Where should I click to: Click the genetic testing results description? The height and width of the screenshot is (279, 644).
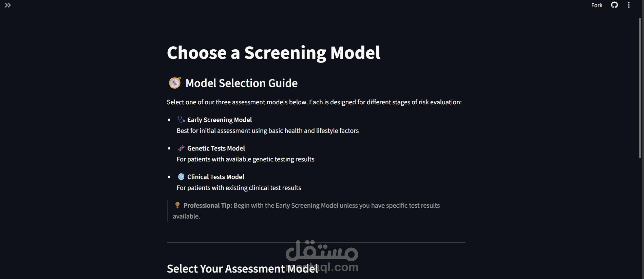point(246,159)
